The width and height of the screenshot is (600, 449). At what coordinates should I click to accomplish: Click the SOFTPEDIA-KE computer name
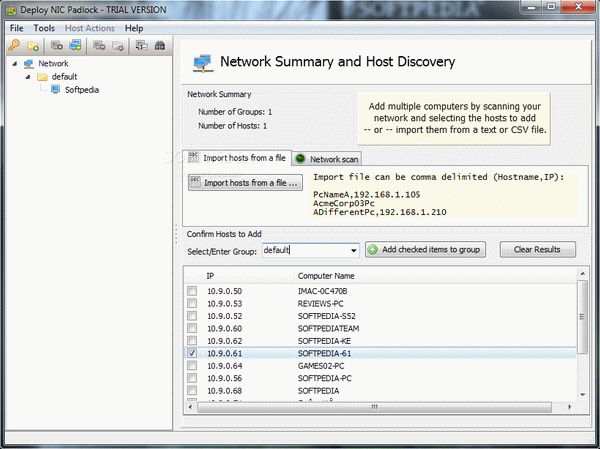(324, 341)
